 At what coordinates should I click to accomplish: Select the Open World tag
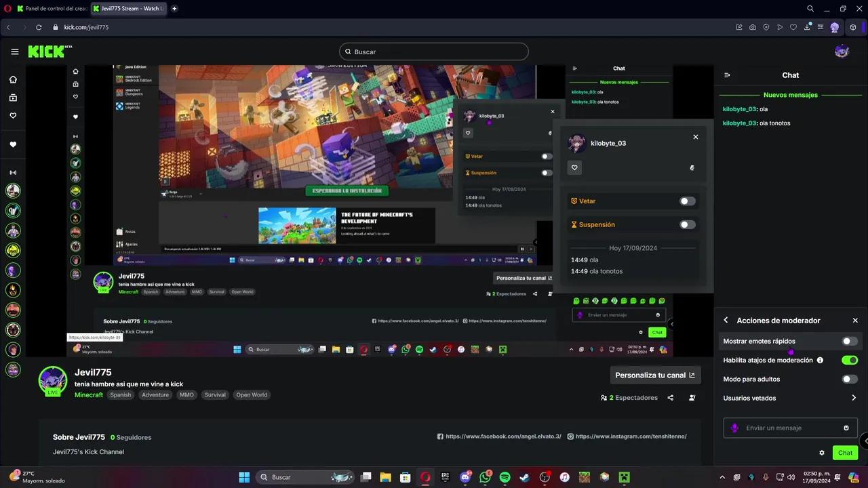251,394
